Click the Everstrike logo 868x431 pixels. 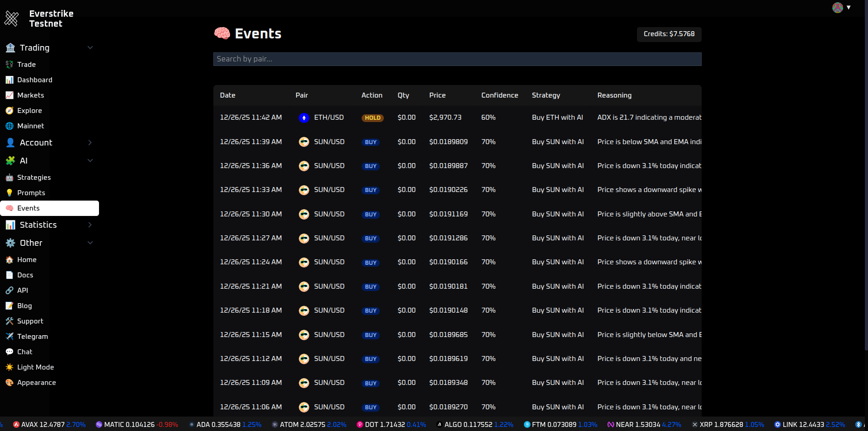pos(11,18)
